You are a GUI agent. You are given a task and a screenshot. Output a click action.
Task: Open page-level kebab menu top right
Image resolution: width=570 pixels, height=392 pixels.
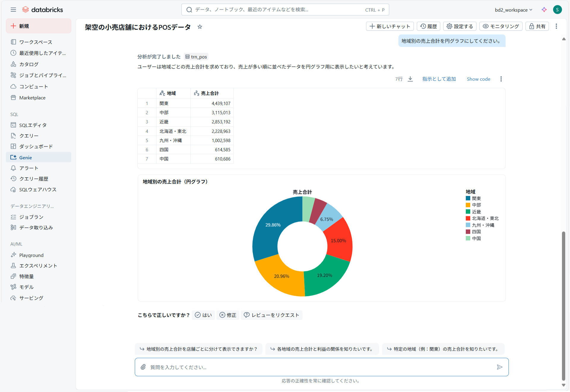coord(556,26)
